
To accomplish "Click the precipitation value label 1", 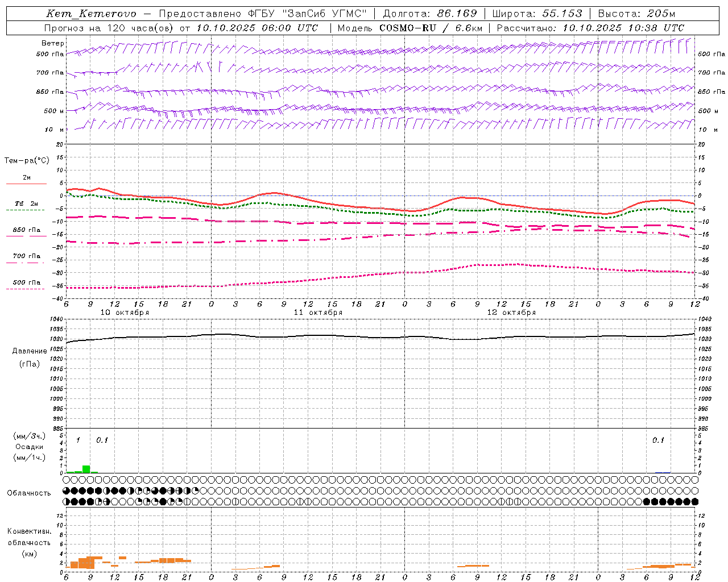I will pos(78,440).
